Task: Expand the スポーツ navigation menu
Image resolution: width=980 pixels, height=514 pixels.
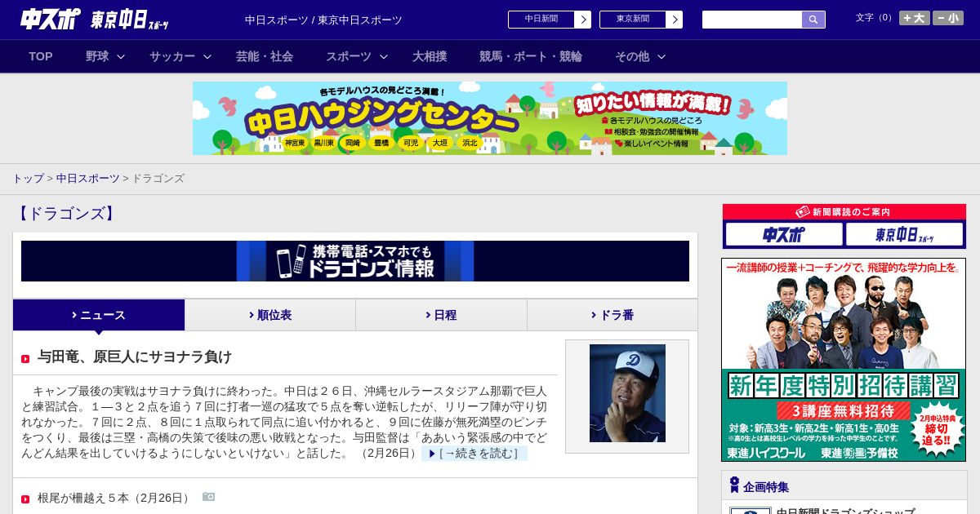Action: click(357, 56)
